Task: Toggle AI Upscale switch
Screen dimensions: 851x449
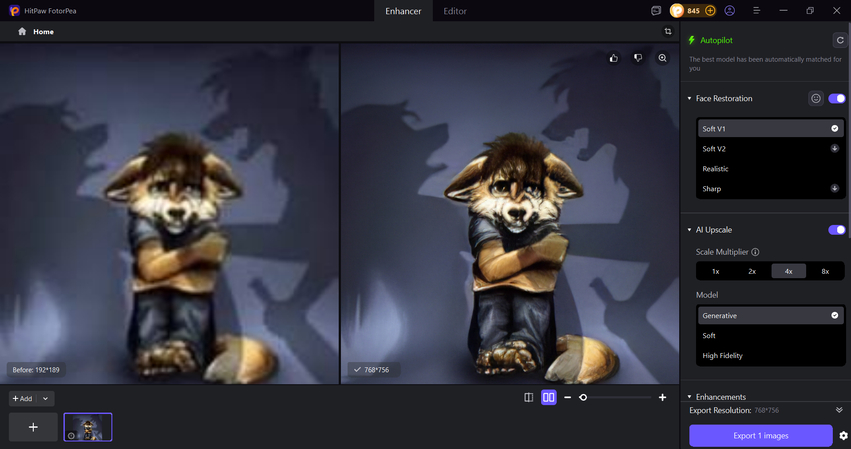Action: (x=836, y=230)
